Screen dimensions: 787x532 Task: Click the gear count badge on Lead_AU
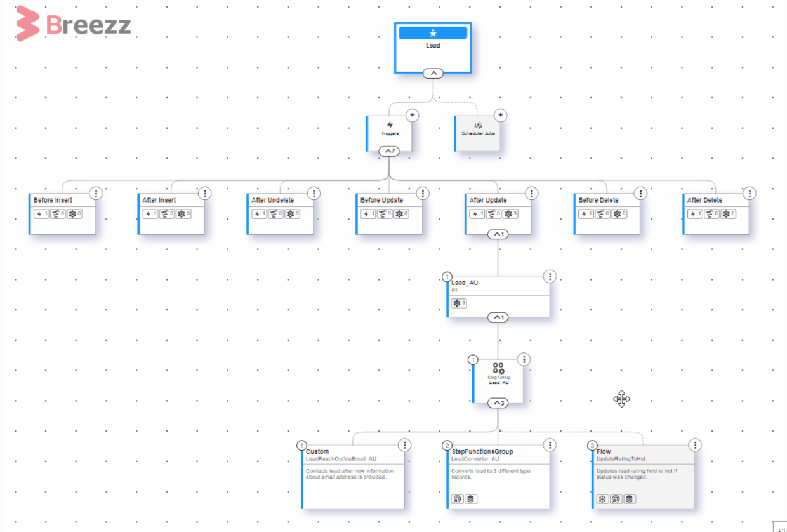pos(459,303)
